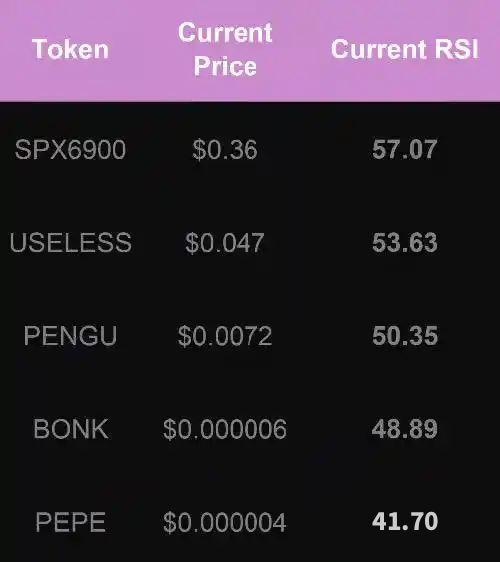Image resolution: width=500 pixels, height=562 pixels.
Task: Click the Current RSI column header
Action: coord(405,49)
